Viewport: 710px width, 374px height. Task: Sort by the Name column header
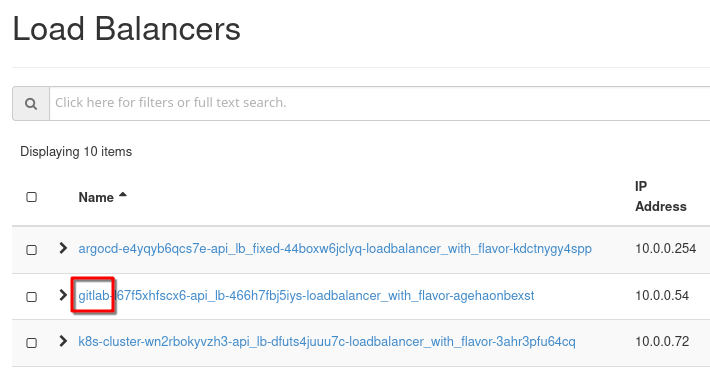click(x=96, y=197)
